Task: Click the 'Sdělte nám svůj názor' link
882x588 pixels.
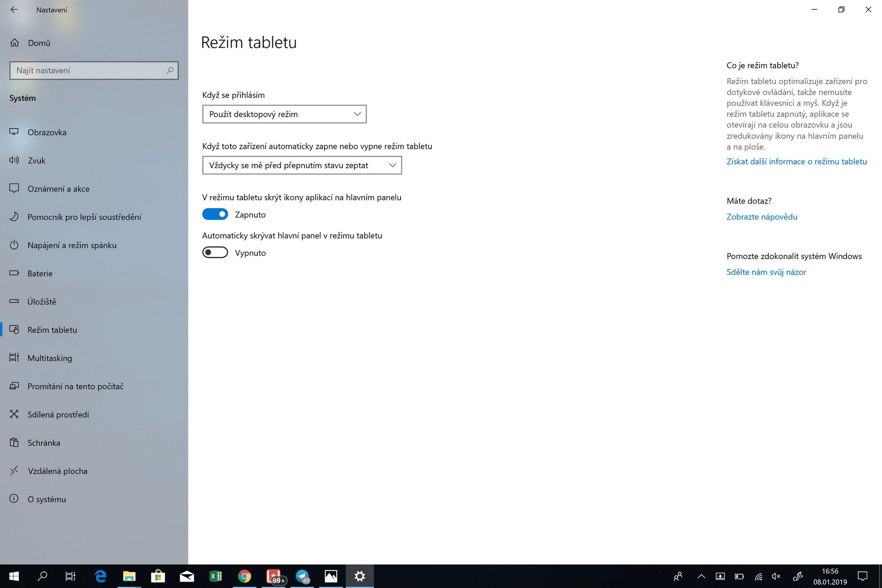Action: (x=766, y=272)
